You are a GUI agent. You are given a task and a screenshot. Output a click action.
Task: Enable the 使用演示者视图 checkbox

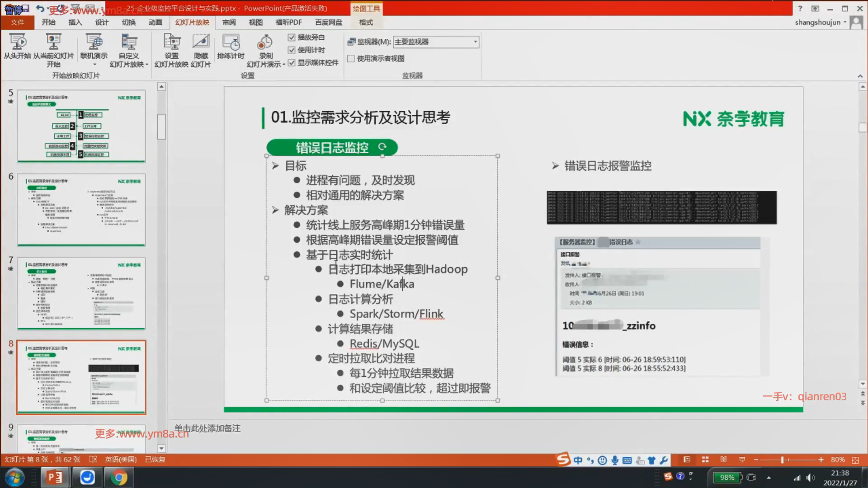tap(351, 59)
